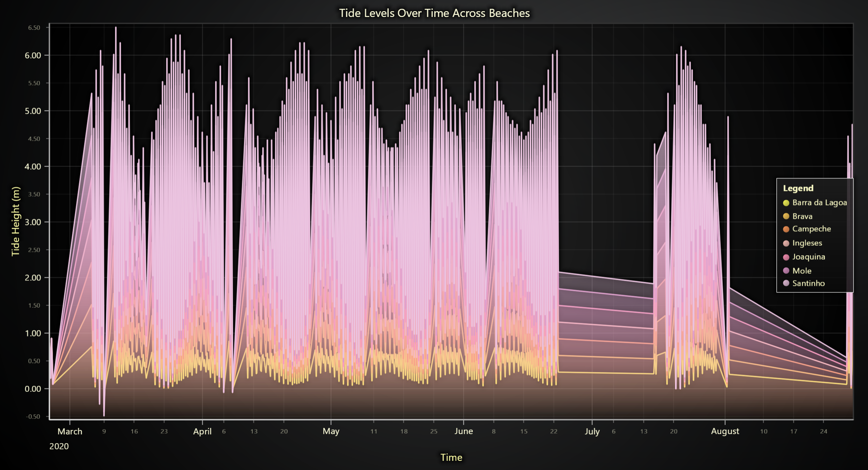Screen dimensions: 868x470
Task: Click the 3.50 tick on Y axis
Action: pos(34,195)
